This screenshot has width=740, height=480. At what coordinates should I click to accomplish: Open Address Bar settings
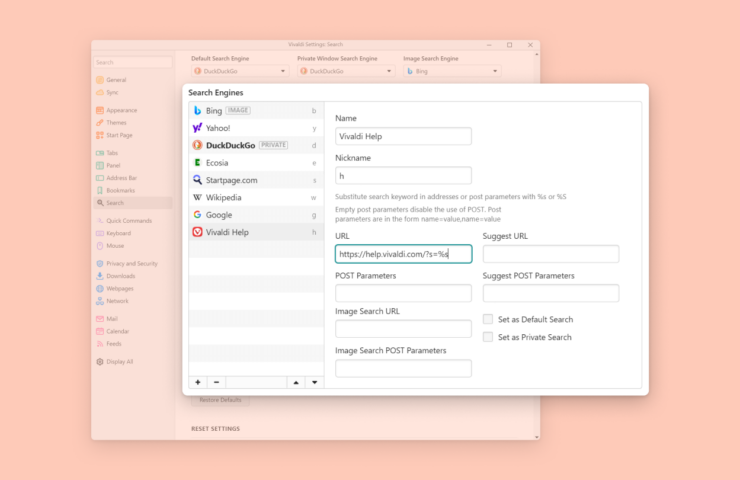(133, 178)
